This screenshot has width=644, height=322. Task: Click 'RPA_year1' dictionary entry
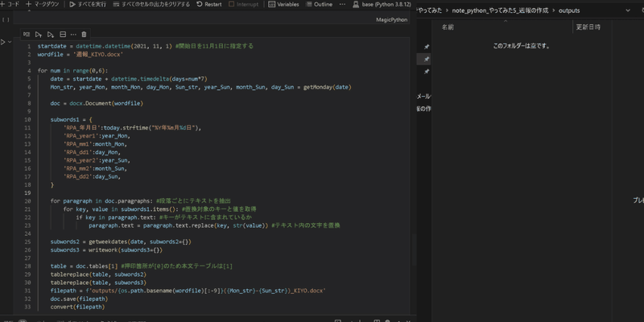tap(97, 136)
